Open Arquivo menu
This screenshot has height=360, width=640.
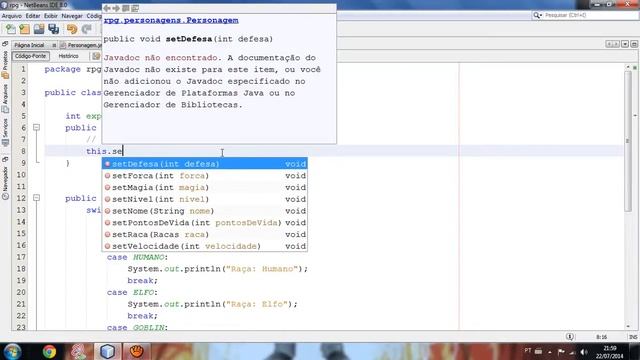12,16
